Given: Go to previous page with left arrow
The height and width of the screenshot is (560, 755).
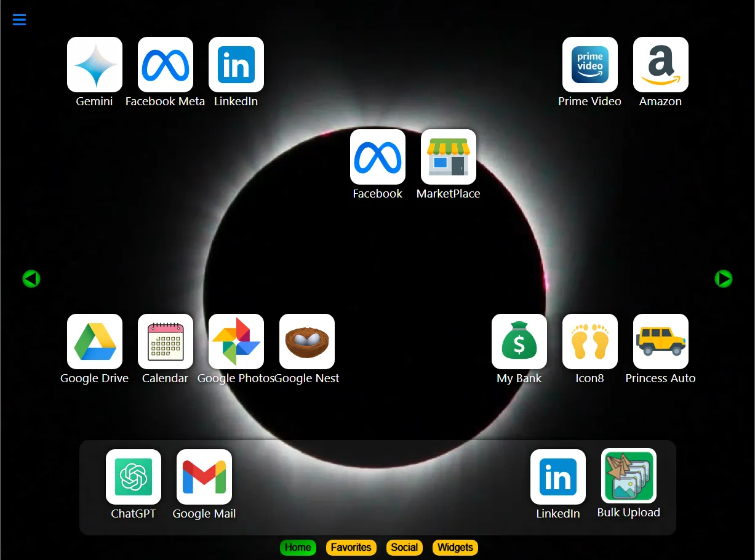Looking at the screenshot, I should coord(31,279).
